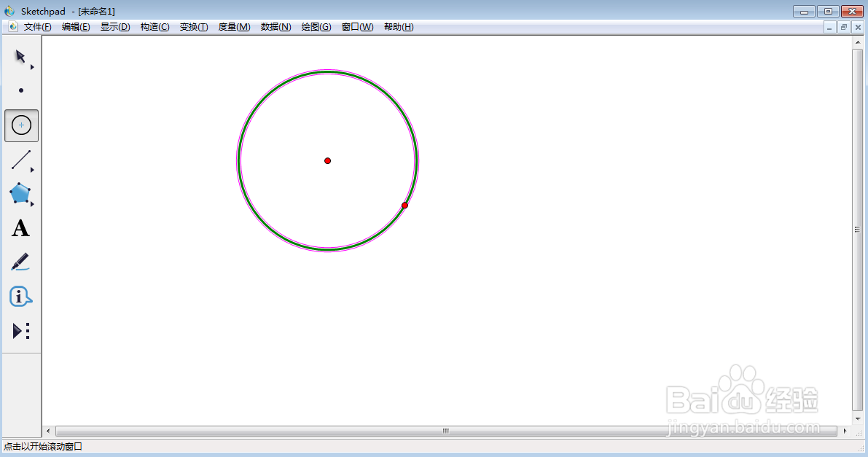Close the Sketchpad application window

pos(853,11)
